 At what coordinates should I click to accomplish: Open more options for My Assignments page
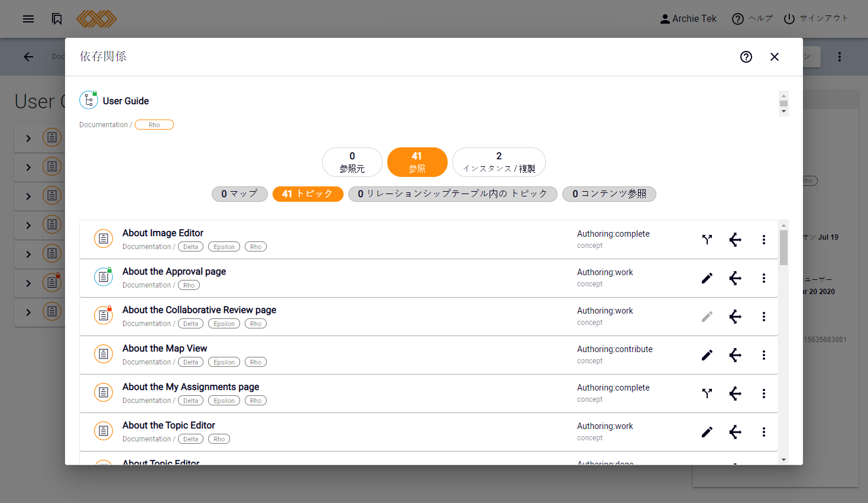click(x=764, y=394)
